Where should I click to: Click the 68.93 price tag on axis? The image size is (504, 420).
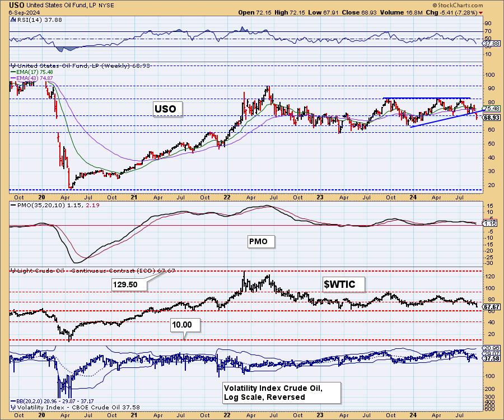492,118
